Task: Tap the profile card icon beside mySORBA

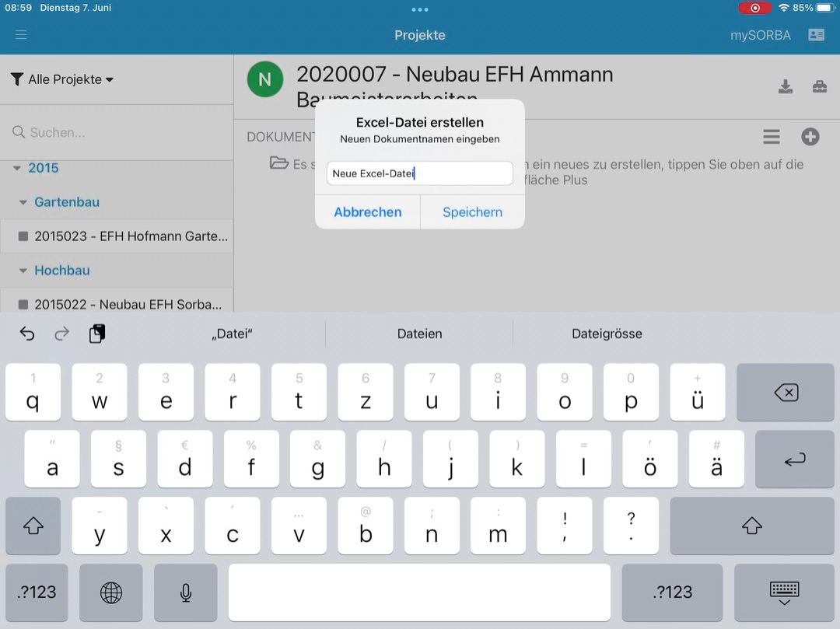Action: click(x=816, y=35)
